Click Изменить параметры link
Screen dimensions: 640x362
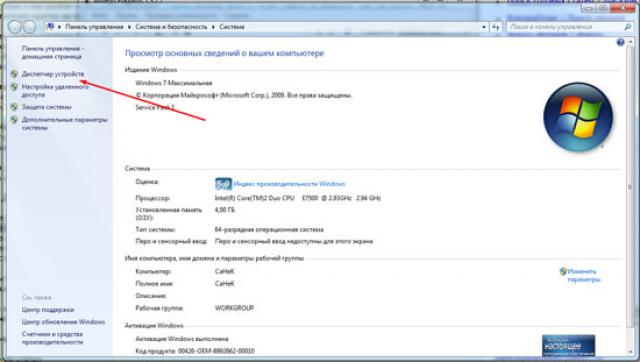pos(584,275)
